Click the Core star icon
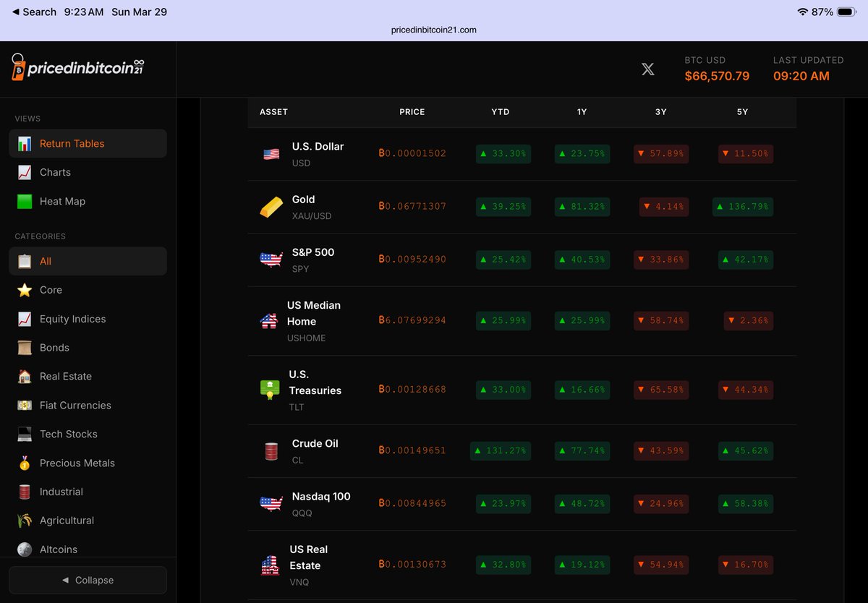The image size is (868, 603). point(25,290)
